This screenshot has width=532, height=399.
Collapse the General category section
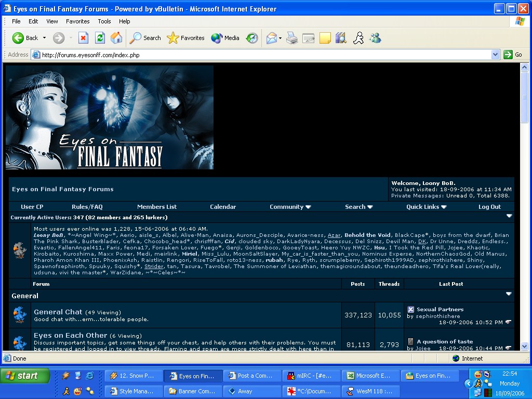[509, 294]
